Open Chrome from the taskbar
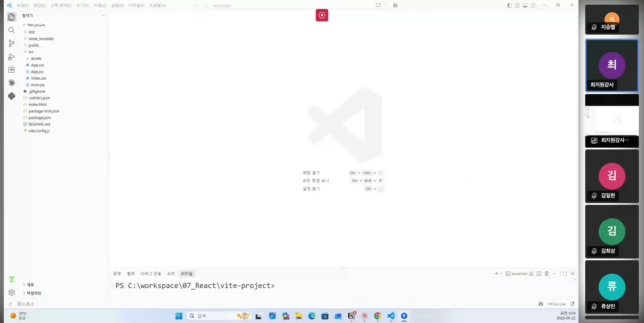The width and height of the screenshot is (644, 323). [x=377, y=316]
